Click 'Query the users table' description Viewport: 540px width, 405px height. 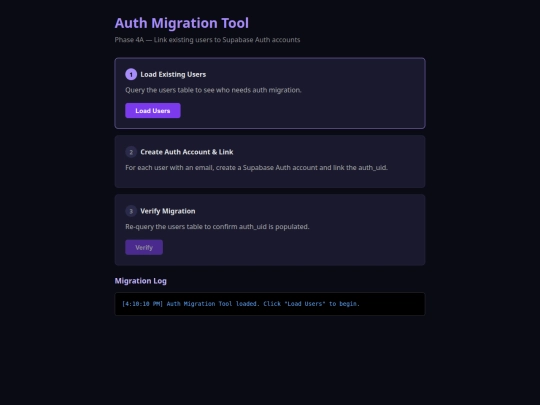213,90
